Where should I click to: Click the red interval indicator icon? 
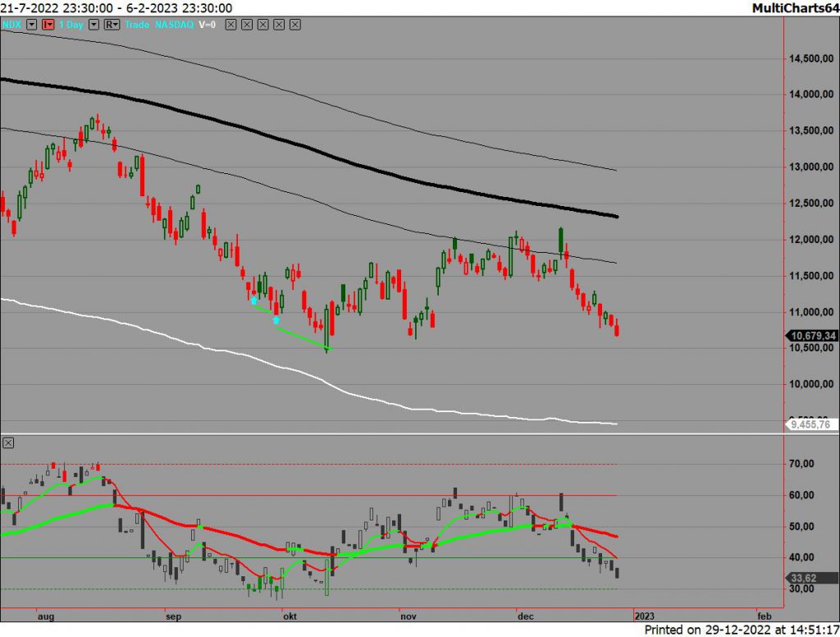(46, 25)
